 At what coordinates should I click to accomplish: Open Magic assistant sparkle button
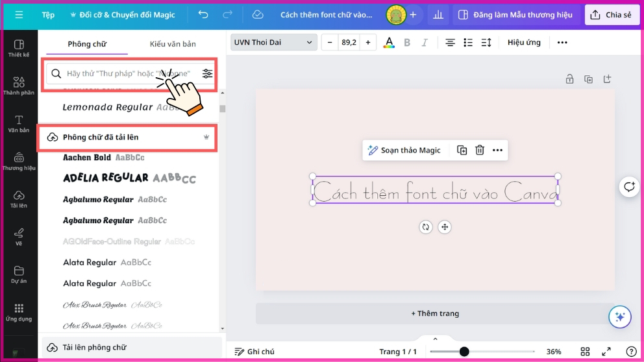point(620,317)
